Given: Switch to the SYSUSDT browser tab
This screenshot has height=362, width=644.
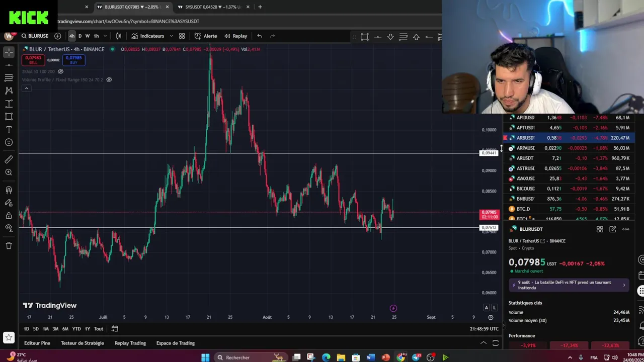Looking at the screenshot, I should coord(213,7).
